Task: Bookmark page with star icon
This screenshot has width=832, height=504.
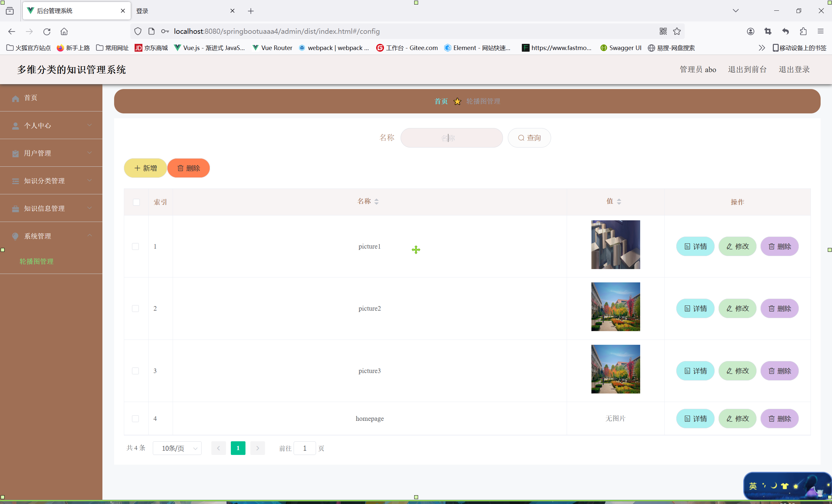Action: click(677, 32)
